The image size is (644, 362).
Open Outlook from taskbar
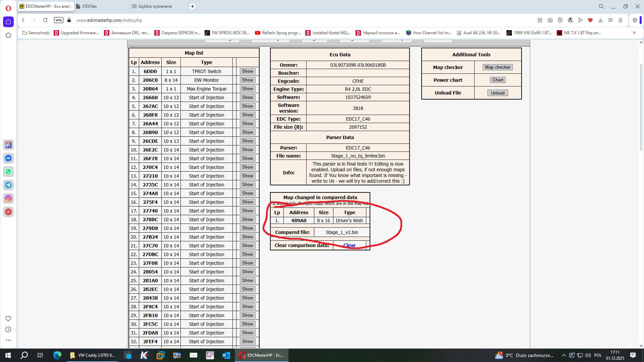tap(226, 355)
